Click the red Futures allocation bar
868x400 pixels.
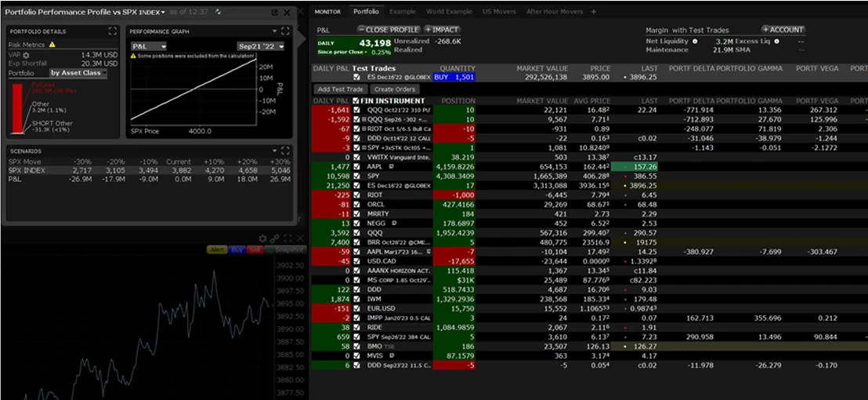(x=18, y=108)
